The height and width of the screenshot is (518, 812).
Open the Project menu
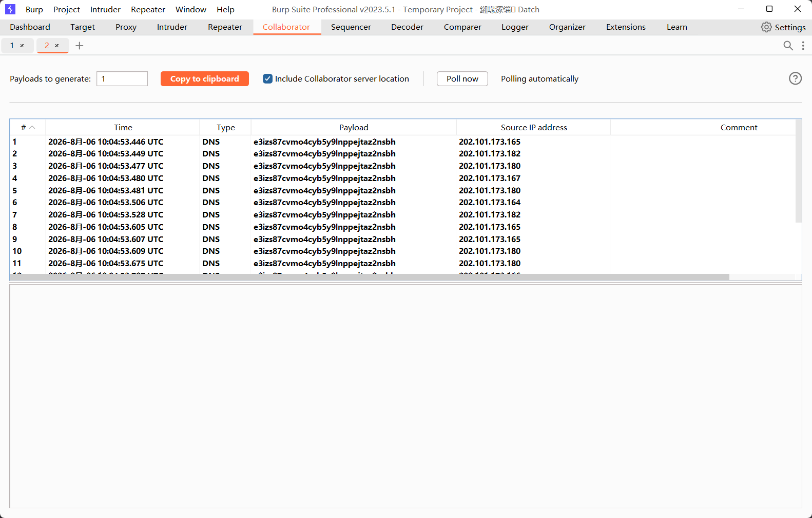pos(67,9)
